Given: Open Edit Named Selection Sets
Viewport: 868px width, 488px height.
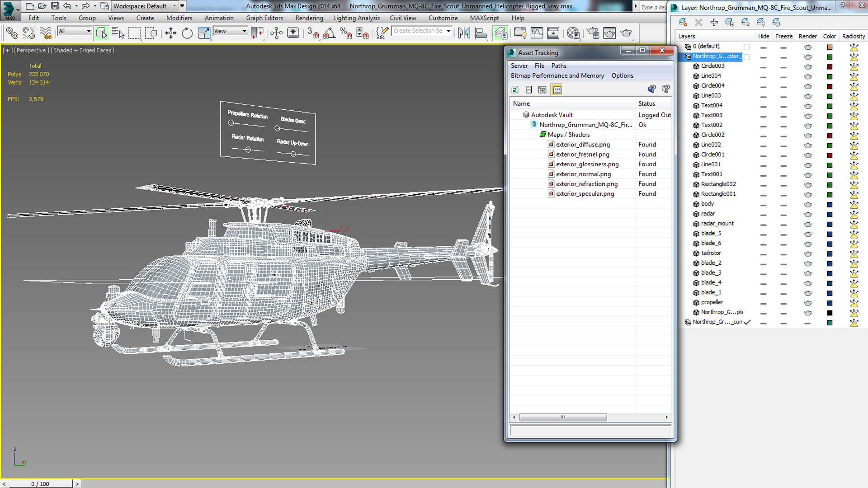Looking at the screenshot, I should (382, 33).
